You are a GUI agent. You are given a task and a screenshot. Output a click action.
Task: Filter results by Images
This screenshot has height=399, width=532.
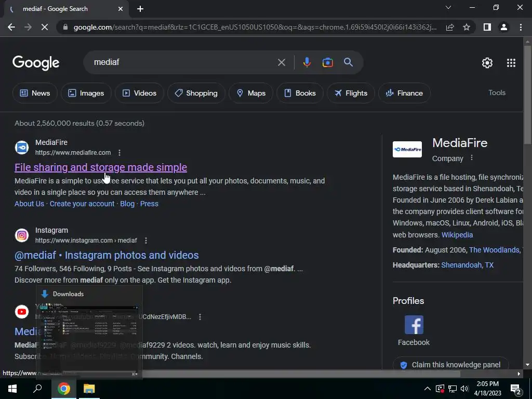click(x=86, y=93)
